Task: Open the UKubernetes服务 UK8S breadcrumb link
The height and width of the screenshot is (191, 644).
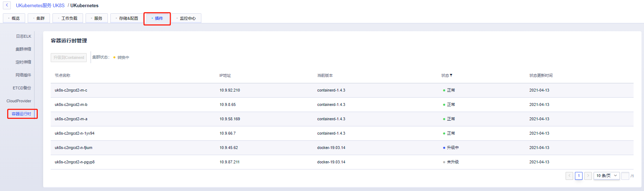Action: click(40, 5)
